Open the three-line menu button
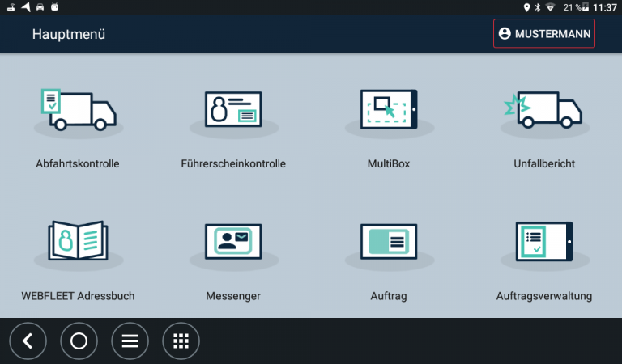The image size is (622, 364). point(130,341)
